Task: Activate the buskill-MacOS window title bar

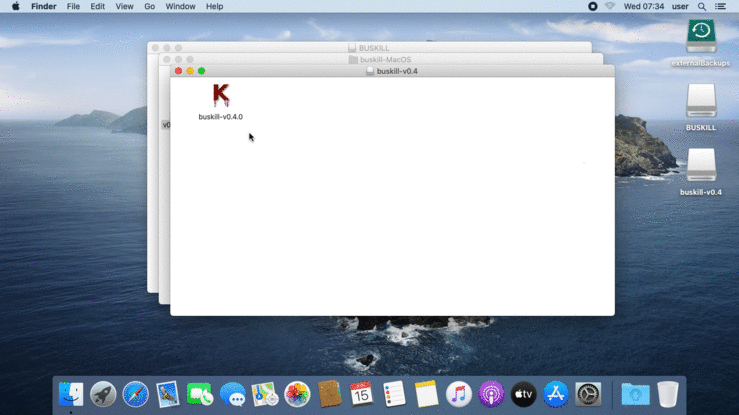Action: (380, 59)
